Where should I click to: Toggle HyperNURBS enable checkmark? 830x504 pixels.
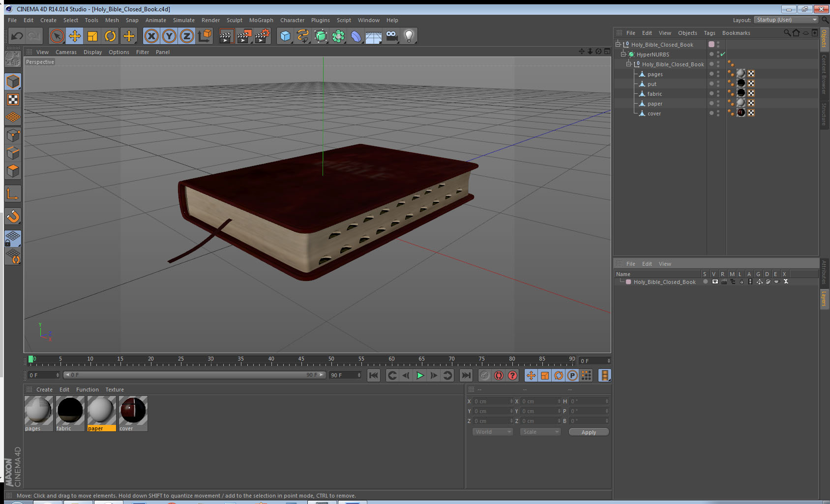tap(723, 54)
